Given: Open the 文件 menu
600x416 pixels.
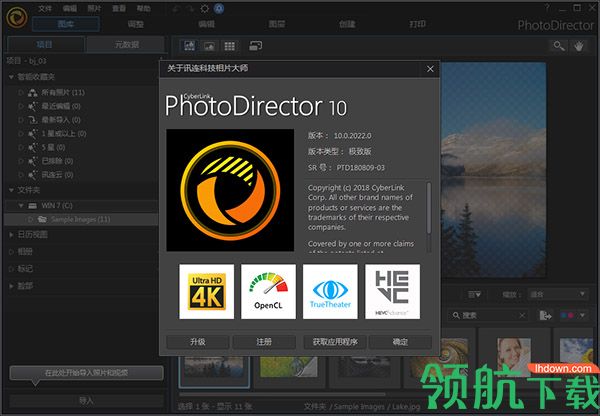Looking at the screenshot, I should [45, 8].
